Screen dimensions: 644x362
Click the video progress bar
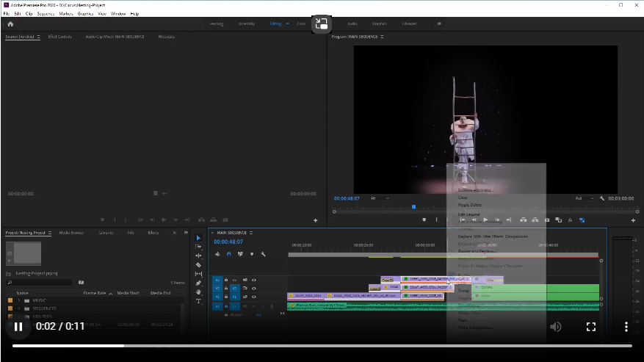pyautogui.click(x=322, y=346)
